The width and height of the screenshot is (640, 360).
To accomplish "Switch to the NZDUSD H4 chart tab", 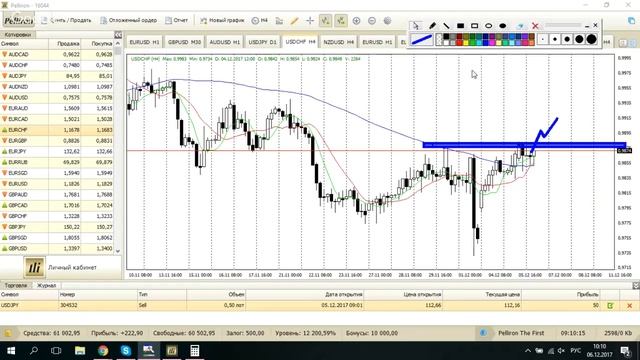I will (338, 42).
